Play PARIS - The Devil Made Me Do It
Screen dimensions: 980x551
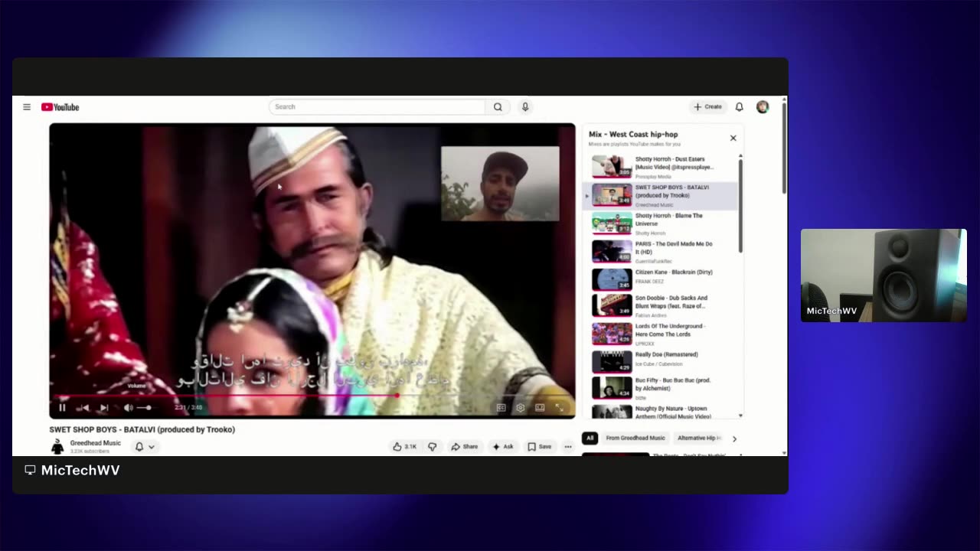[660, 252]
